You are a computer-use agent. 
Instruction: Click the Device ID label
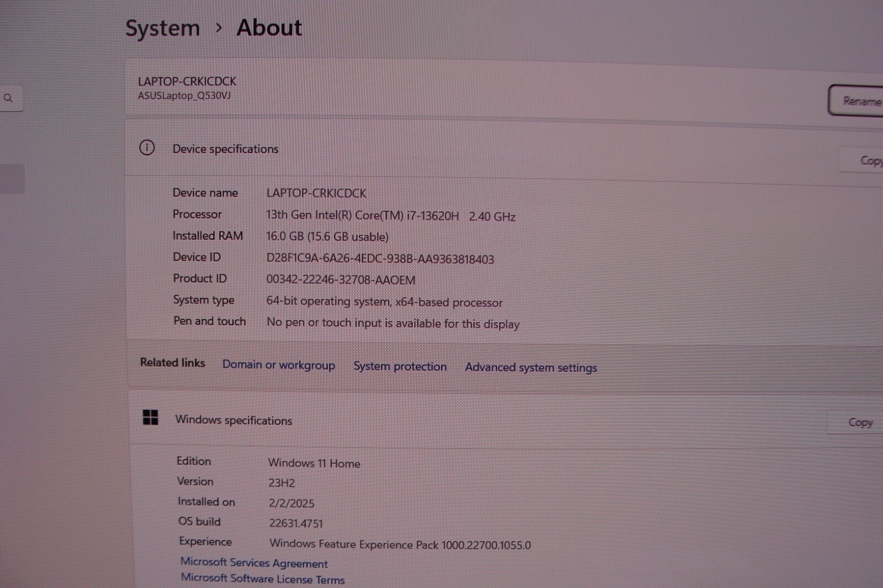pyautogui.click(x=196, y=257)
